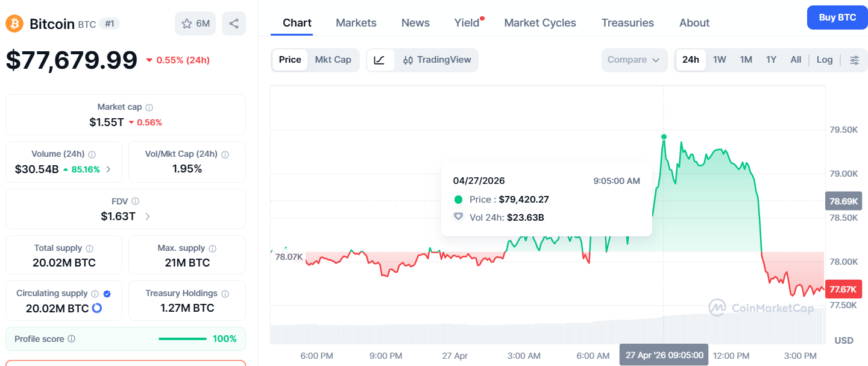Open the Compare dropdown
Image resolution: width=868 pixels, height=366 pixels.
[634, 60]
